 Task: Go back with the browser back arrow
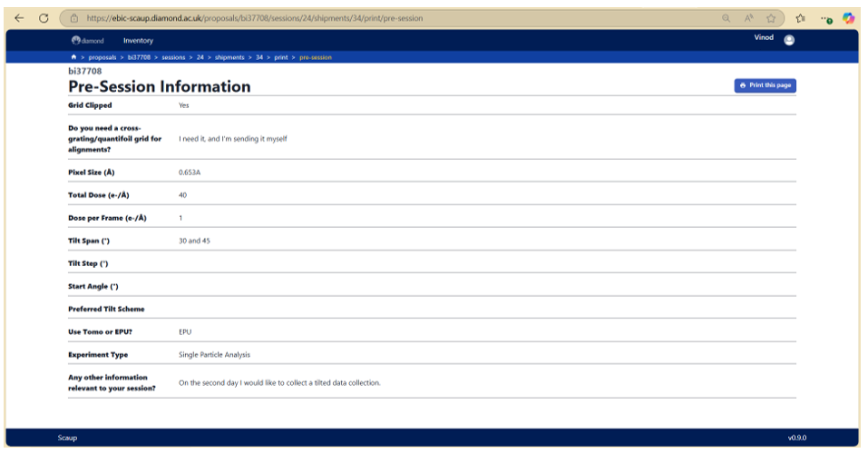point(19,18)
